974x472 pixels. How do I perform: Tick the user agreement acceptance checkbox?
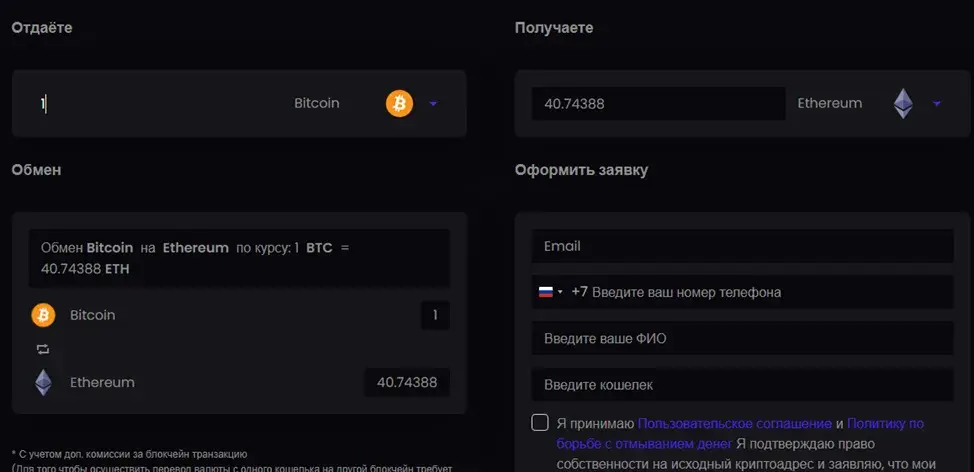pyautogui.click(x=540, y=423)
